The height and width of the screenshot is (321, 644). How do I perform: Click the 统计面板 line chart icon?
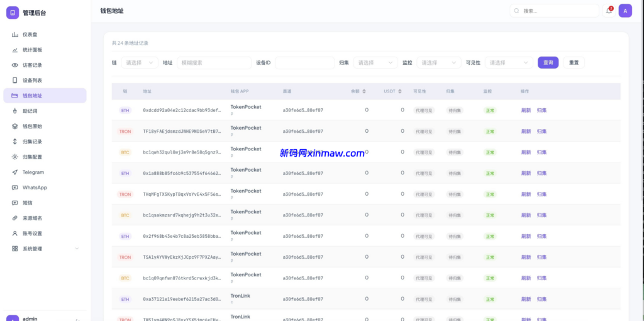click(x=15, y=50)
